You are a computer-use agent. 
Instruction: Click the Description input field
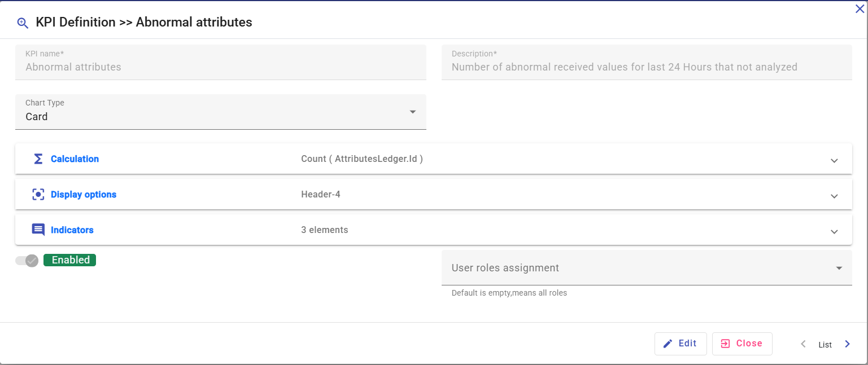pos(646,67)
